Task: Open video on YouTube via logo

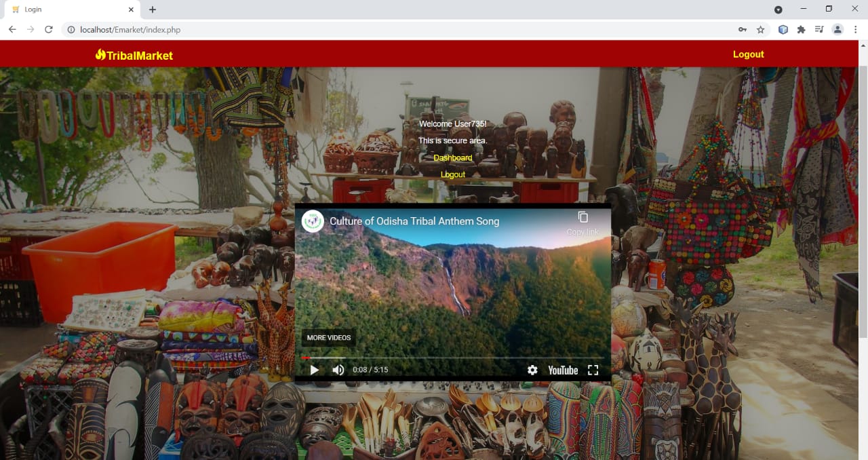Action: (563, 370)
